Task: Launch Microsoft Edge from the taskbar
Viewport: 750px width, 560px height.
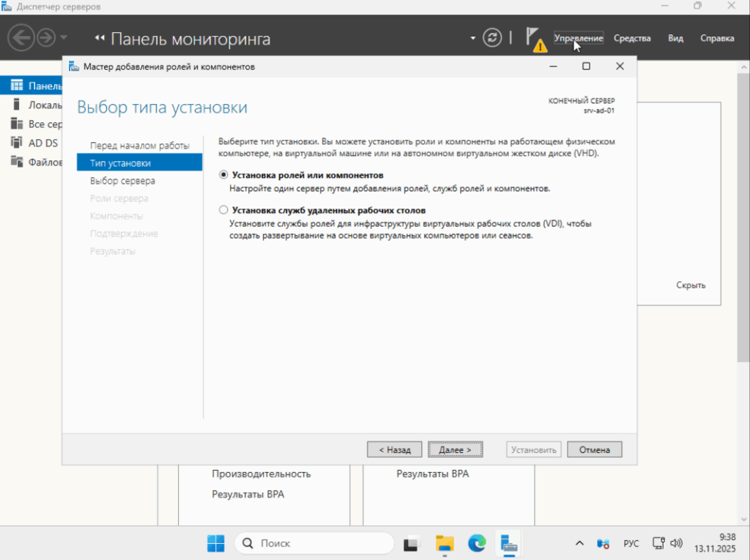Action: click(x=477, y=543)
